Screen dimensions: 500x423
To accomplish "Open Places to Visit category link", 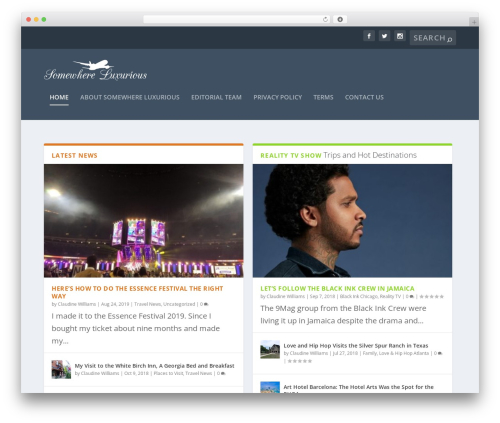I will (x=168, y=373).
